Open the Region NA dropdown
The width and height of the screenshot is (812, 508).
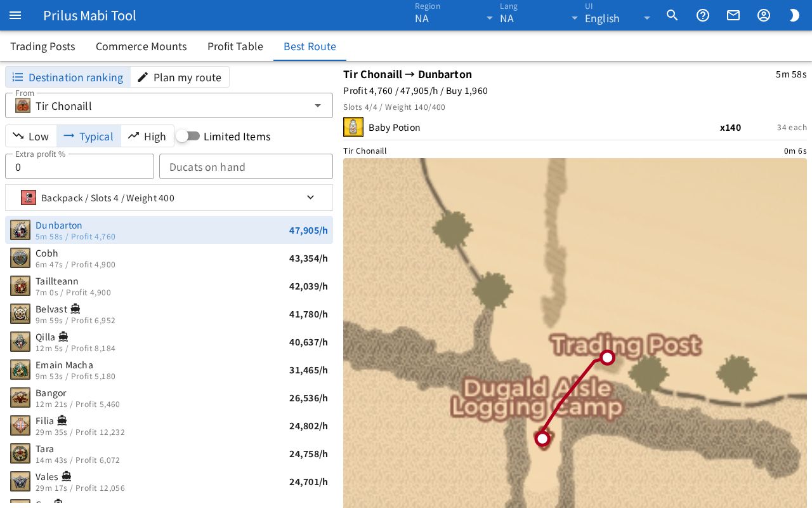point(454,15)
